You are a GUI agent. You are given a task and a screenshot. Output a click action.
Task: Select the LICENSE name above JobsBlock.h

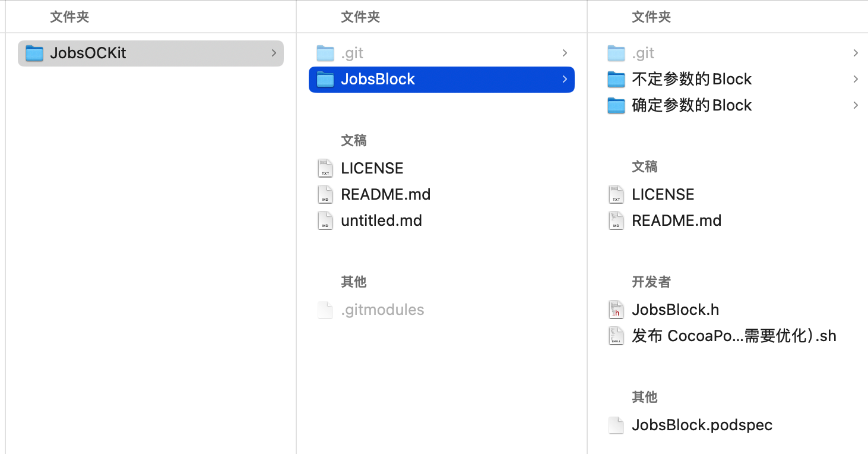click(663, 194)
